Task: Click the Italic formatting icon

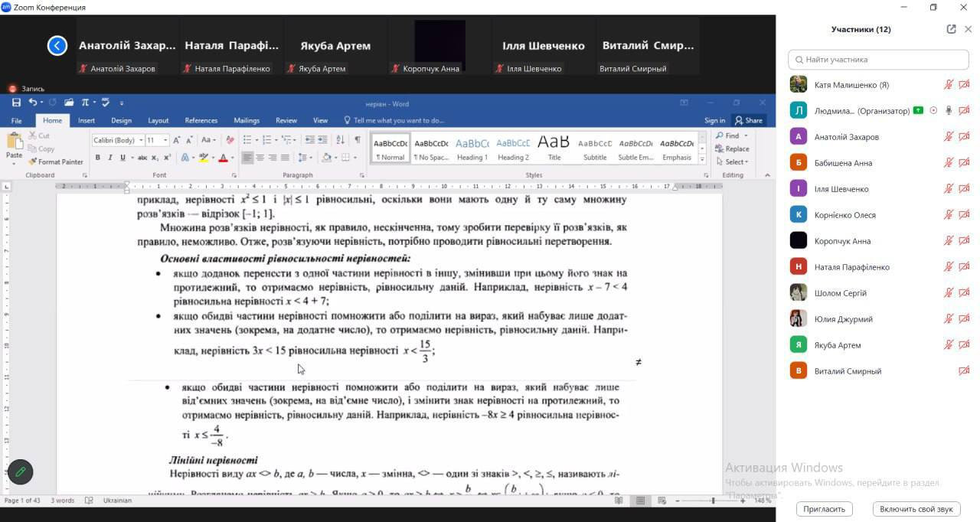Action: coord(110,158)
